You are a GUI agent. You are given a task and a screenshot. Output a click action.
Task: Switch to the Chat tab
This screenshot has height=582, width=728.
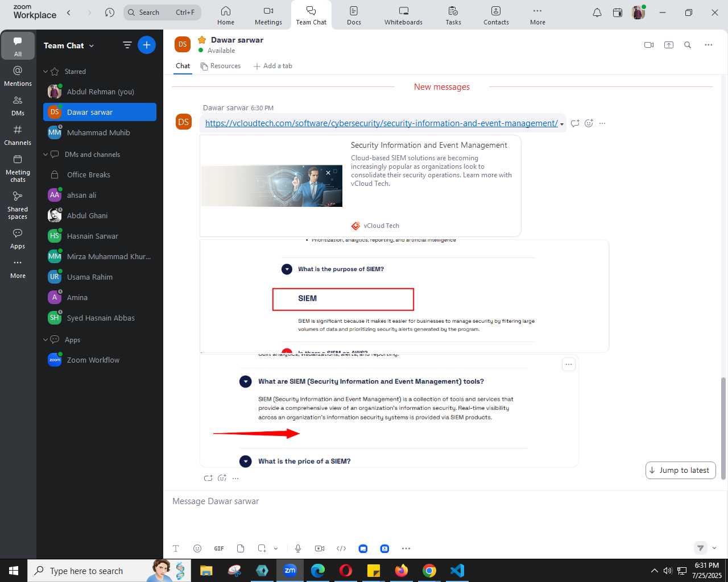(183, 66)
